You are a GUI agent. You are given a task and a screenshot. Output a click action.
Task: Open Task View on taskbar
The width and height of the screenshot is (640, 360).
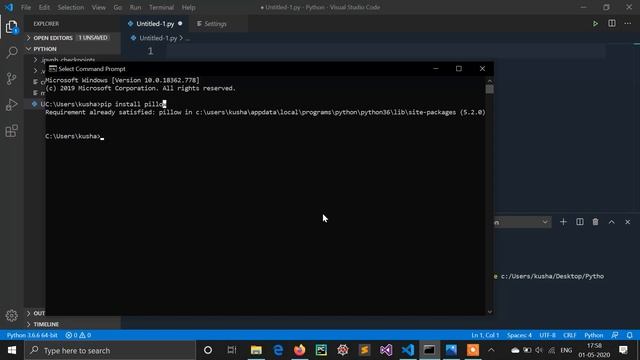pyautogui.click(x=231, y=350)
